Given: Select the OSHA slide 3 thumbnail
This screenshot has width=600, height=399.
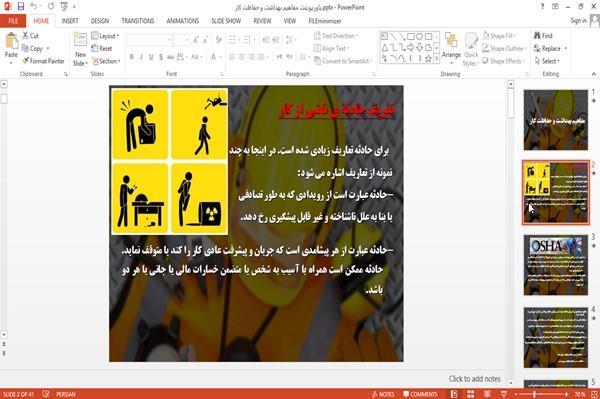Looking at the screenshot, I should coord(556,265).
